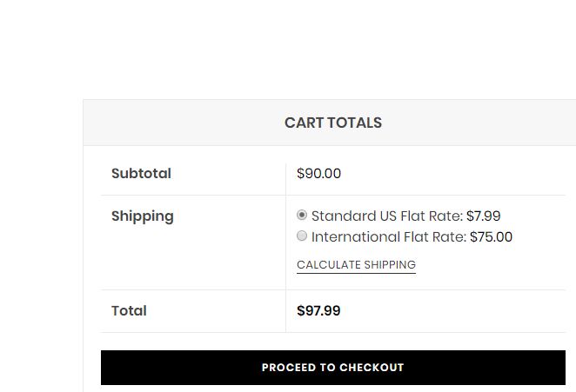Click the $75.00 international shipping price

491,236
